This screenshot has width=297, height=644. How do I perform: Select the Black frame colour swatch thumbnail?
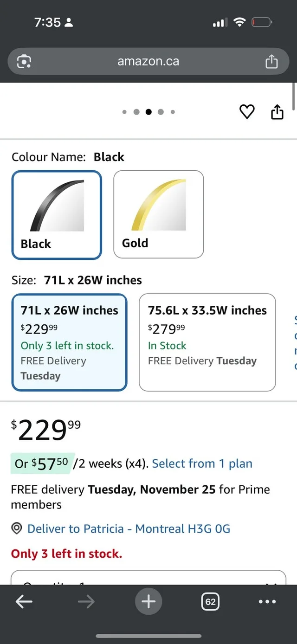(x=56, y=204)
